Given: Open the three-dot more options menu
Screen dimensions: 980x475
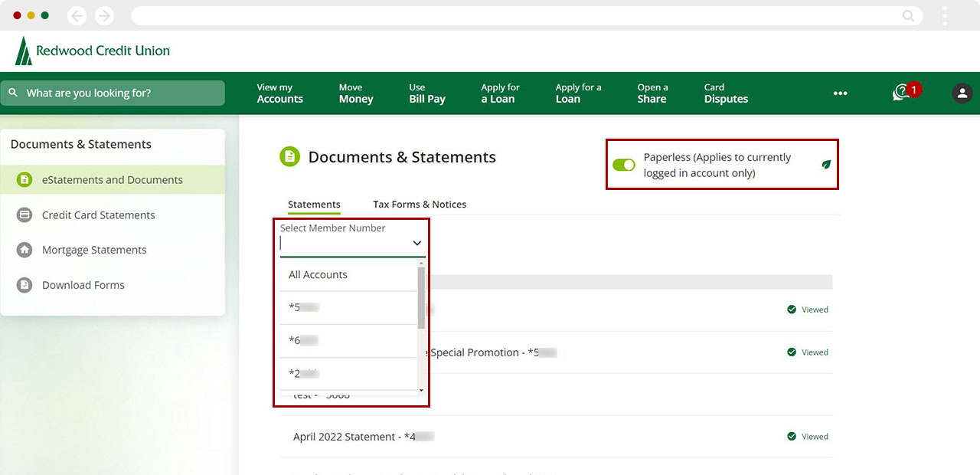Looking at the screenshot, I should tap(840, 93).
